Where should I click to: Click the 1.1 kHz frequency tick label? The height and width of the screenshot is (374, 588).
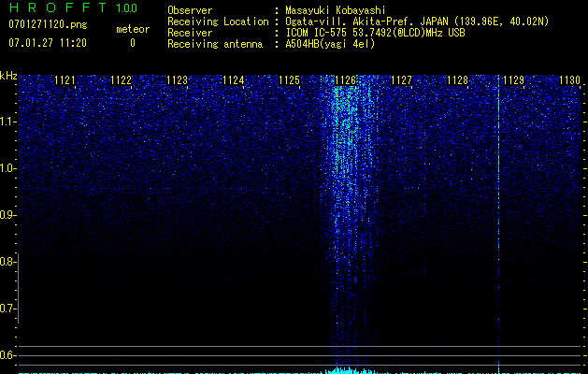7,122
